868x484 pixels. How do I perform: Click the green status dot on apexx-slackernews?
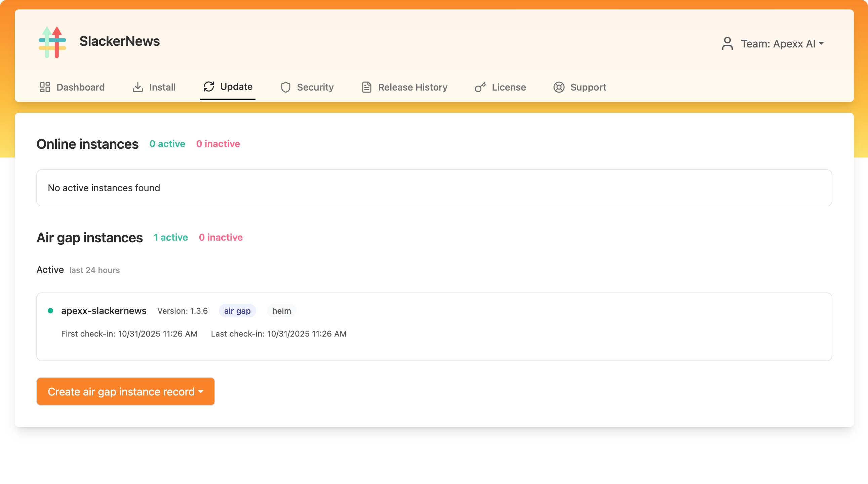coord(51,310)
